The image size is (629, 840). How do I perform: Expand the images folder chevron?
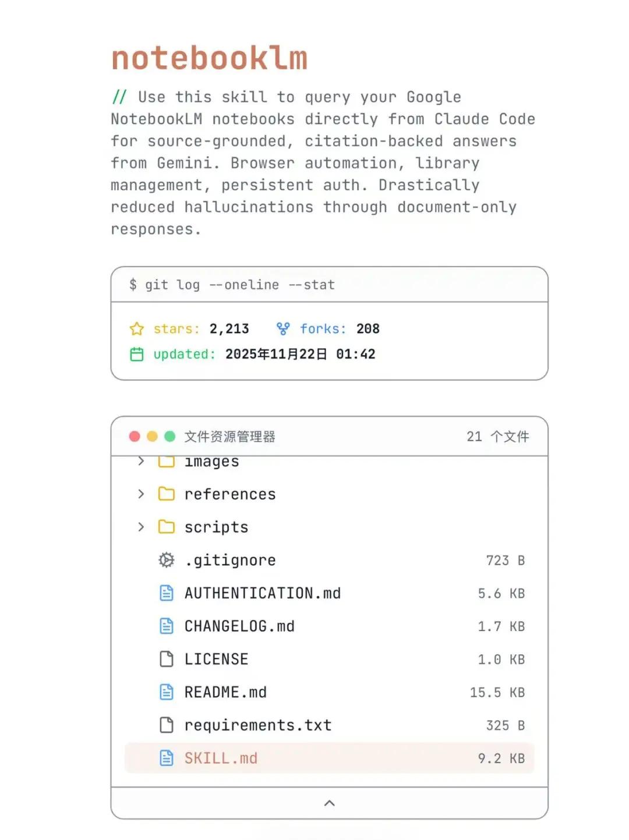coord(141,462)
